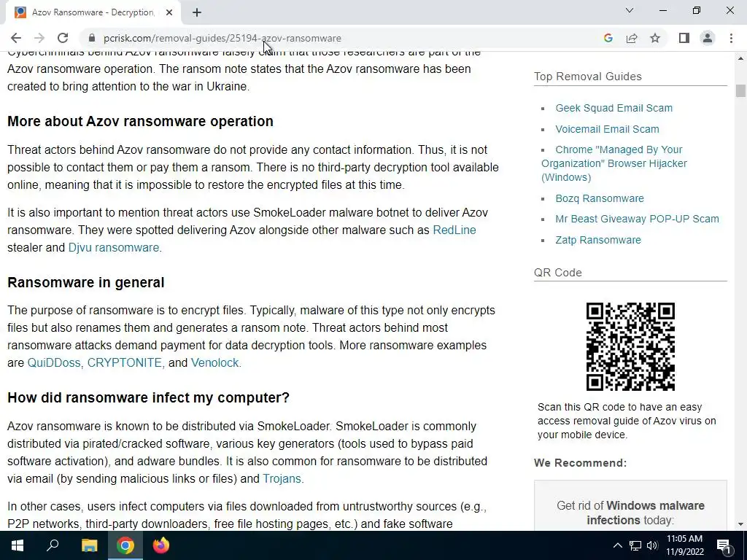Click 'Top Removal Guides' sidebar heading
747x560 pixels.
coord(587,77)
